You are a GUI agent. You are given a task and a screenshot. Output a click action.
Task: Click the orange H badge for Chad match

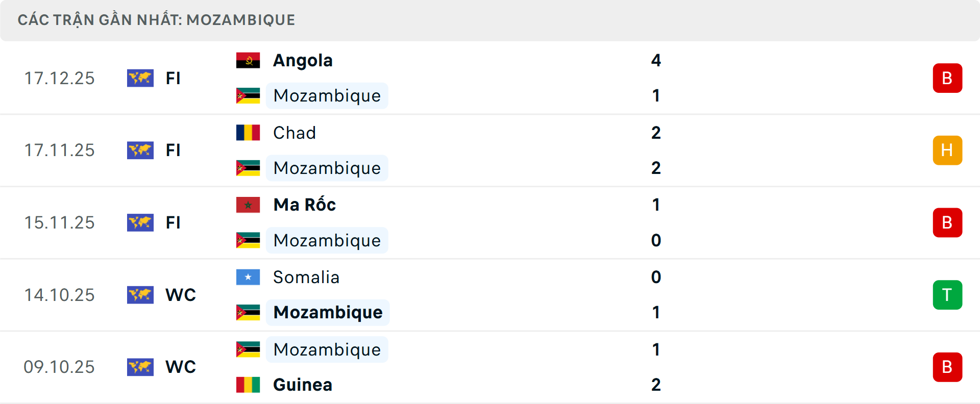[947, 150]
